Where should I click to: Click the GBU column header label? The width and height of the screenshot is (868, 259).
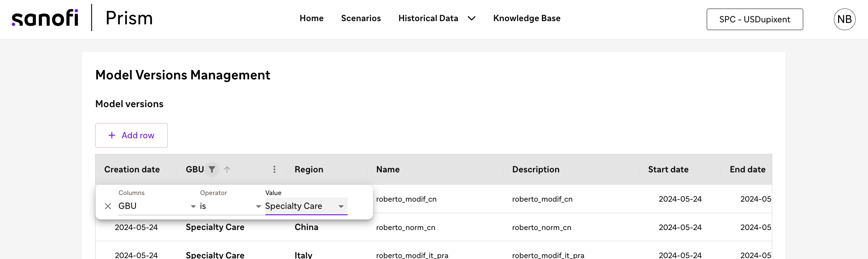tap(195, 169)
